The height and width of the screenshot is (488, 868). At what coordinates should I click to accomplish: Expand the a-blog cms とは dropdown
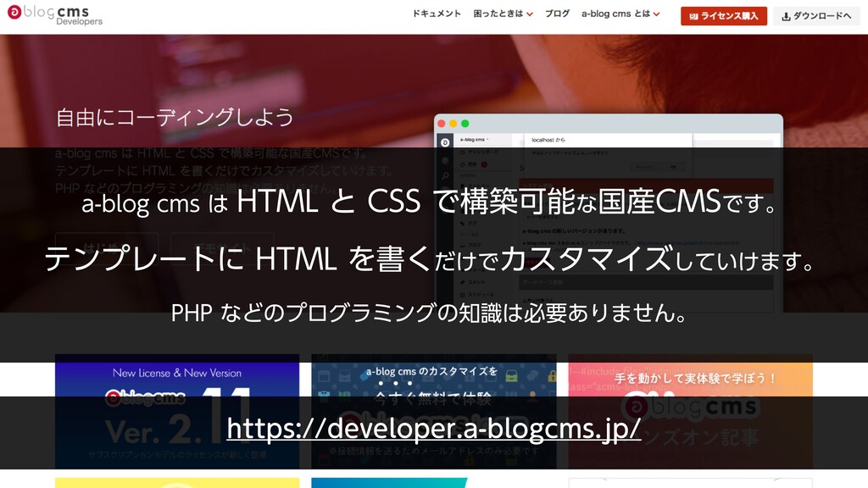pos(620,14)
